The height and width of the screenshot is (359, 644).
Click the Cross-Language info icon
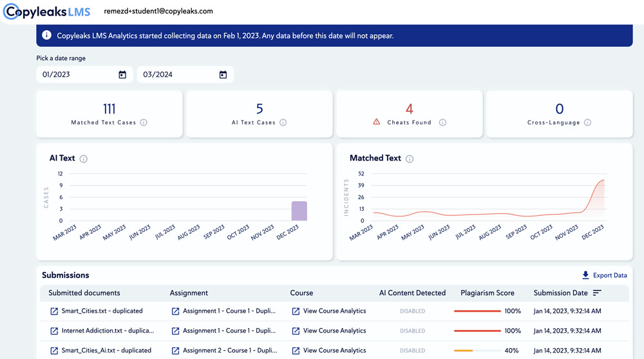[588, 122]
